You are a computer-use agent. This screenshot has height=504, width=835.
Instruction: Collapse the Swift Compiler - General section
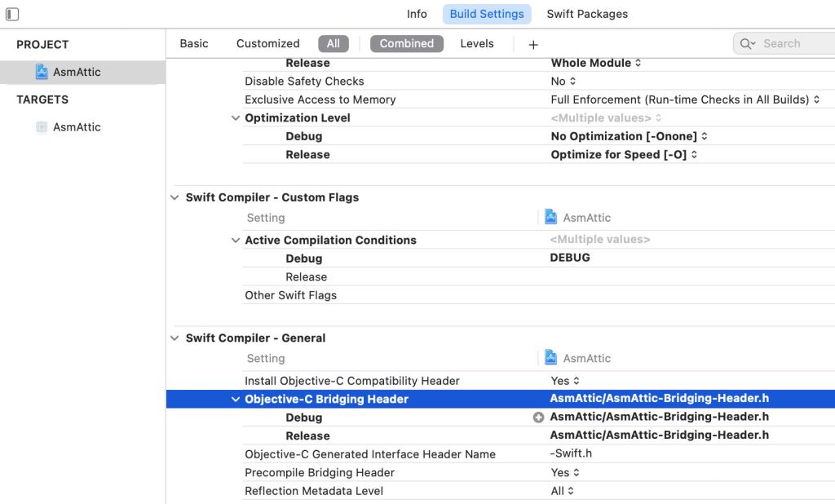[175, 338]
